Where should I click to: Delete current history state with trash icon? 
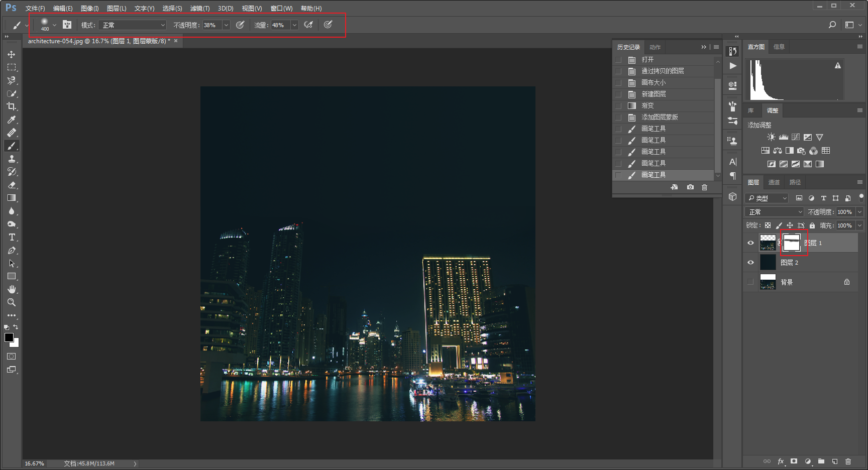pyautogui.click(x=704, y=187)
